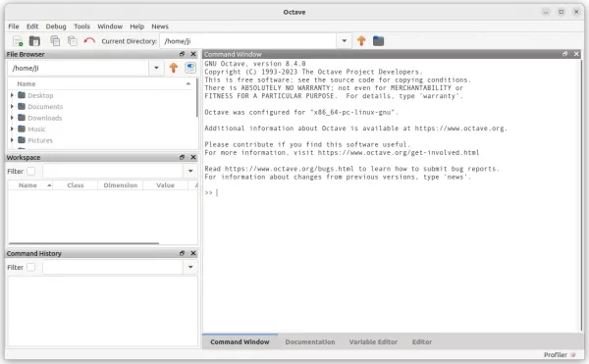
Task: Select the Music folder icon
Action: tap(22, 129)
